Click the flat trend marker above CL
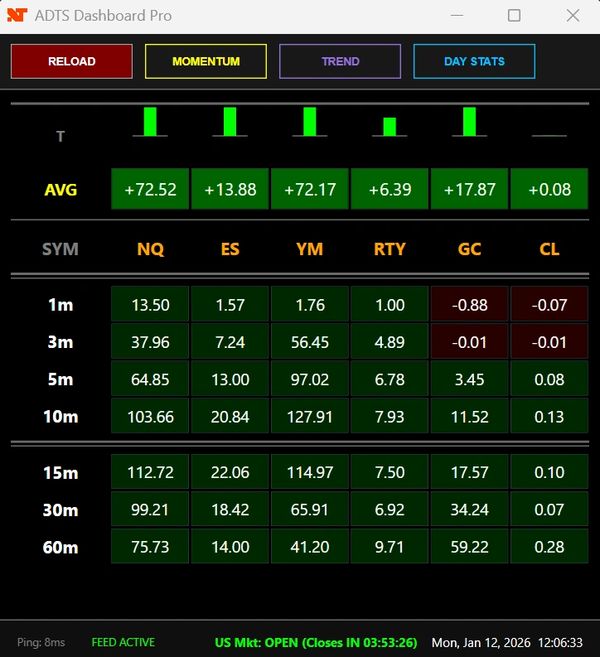This screenshot has height=657, width=600. click(x=549, y=135)
